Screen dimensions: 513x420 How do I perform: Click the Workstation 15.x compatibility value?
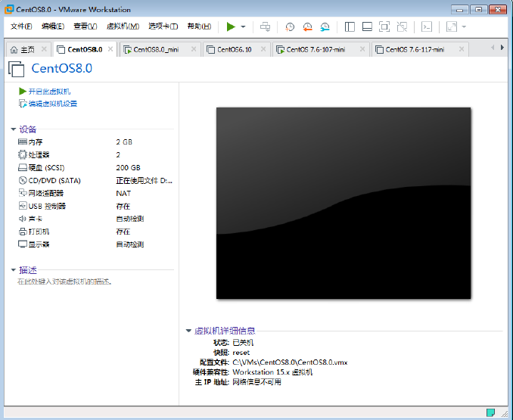(x=272, y=372)
